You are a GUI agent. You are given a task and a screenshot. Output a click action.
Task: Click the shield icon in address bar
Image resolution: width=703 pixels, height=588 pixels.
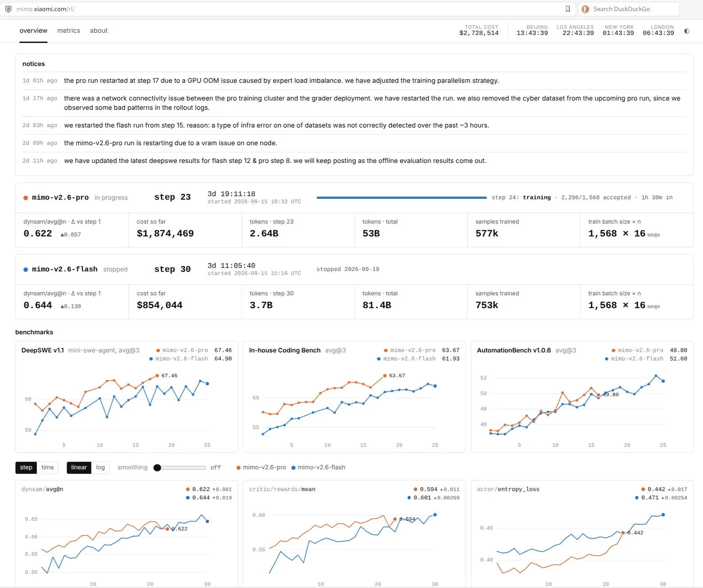point(8,9)
